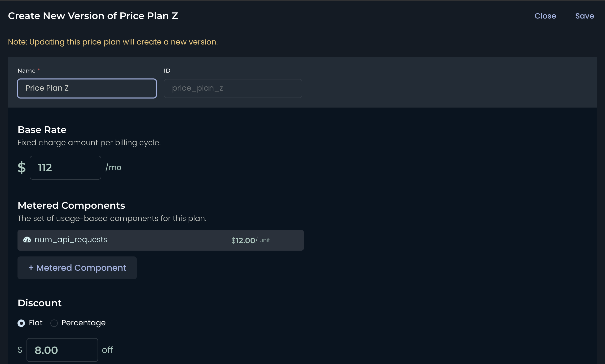Close the price plan editor

click(x=545, y=16)
